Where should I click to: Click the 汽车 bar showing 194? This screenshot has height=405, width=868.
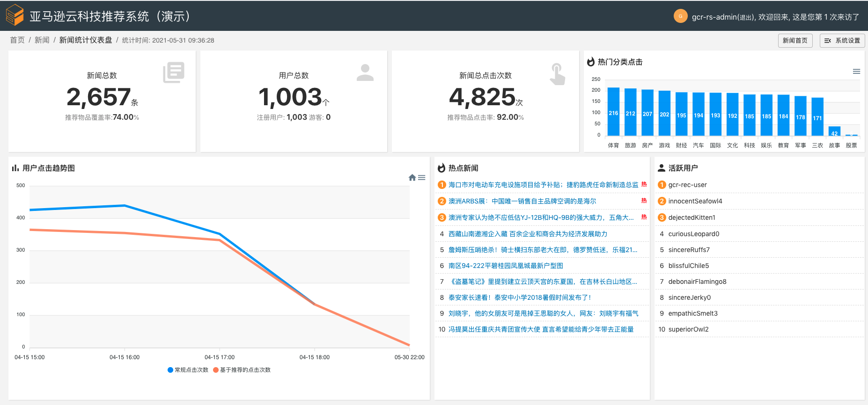699,114
